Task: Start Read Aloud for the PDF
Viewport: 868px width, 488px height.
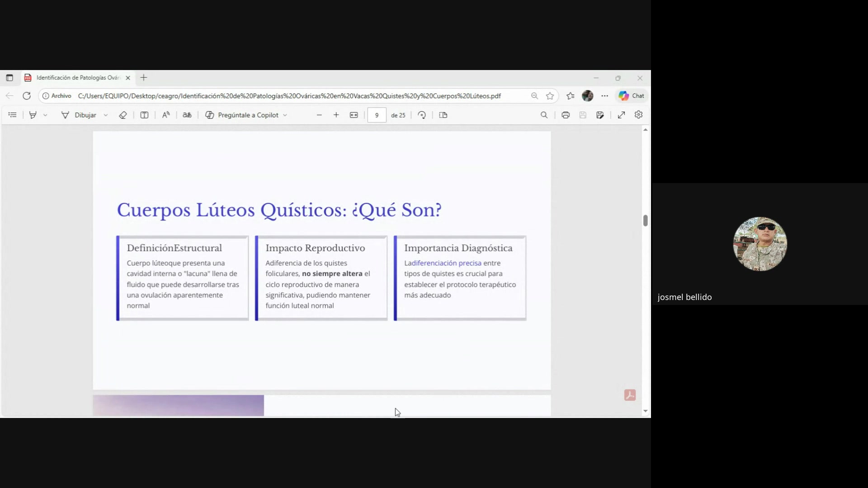Action: coord(165,115)
